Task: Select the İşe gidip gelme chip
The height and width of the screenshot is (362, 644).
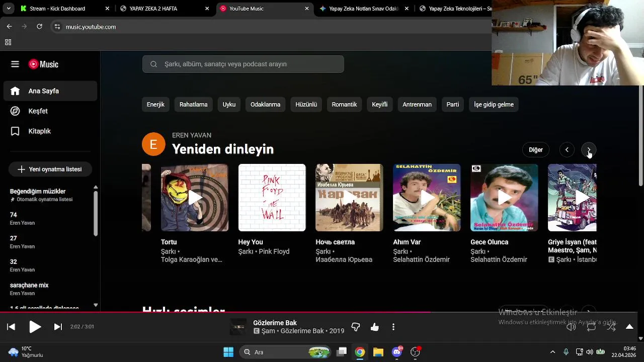Action: pos(494,105)
